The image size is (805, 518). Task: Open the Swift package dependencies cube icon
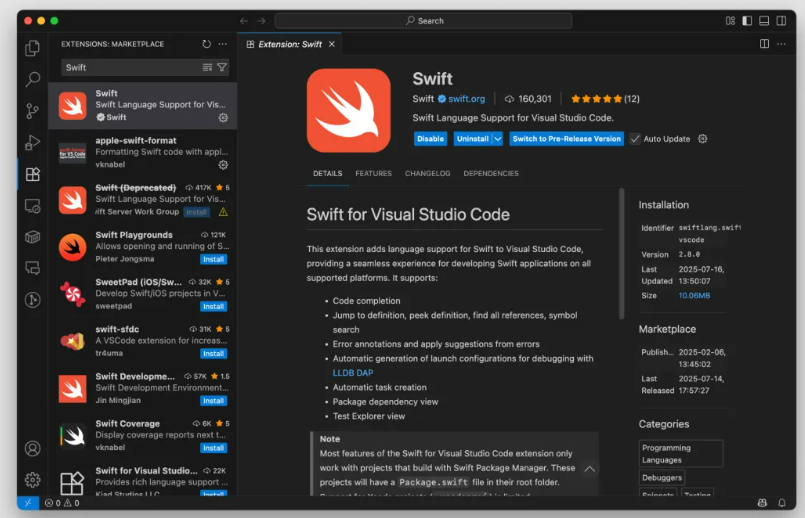click(32, 237)
